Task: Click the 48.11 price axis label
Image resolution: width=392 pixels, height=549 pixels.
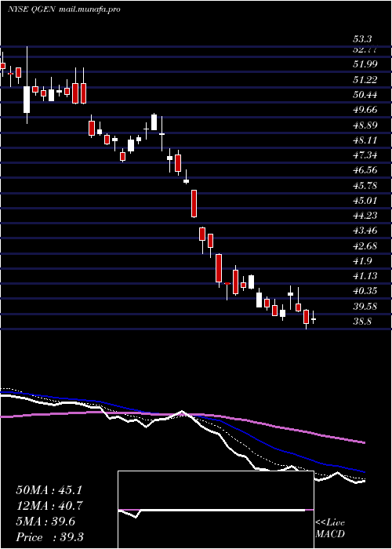Action: coord(365,140)
